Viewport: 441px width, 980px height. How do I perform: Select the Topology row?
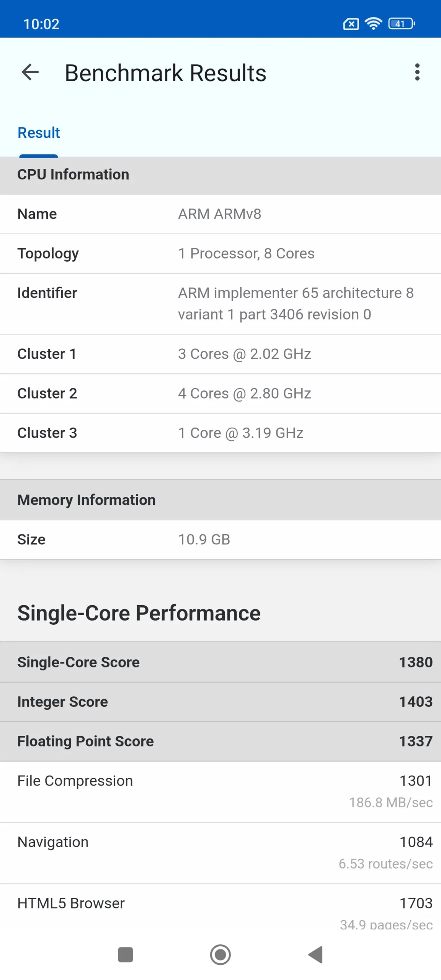220,253
